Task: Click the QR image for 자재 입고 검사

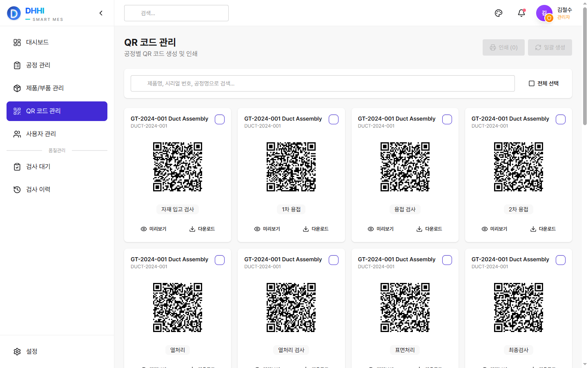Action: click(178, 167)
